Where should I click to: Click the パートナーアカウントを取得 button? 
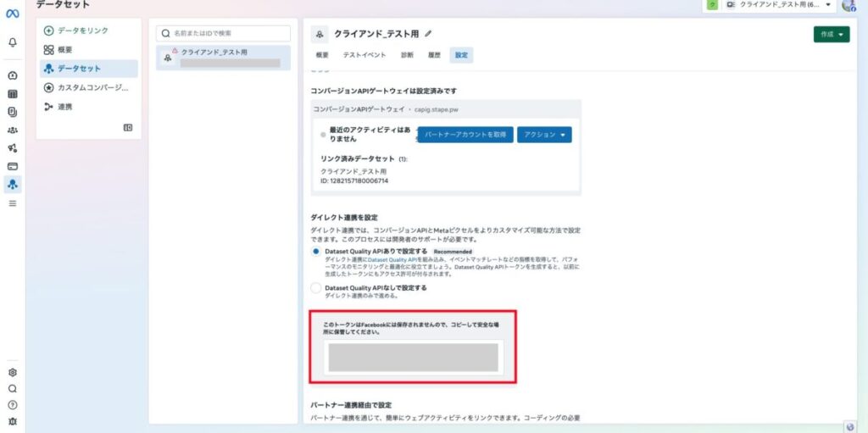(x=465, y=135)
